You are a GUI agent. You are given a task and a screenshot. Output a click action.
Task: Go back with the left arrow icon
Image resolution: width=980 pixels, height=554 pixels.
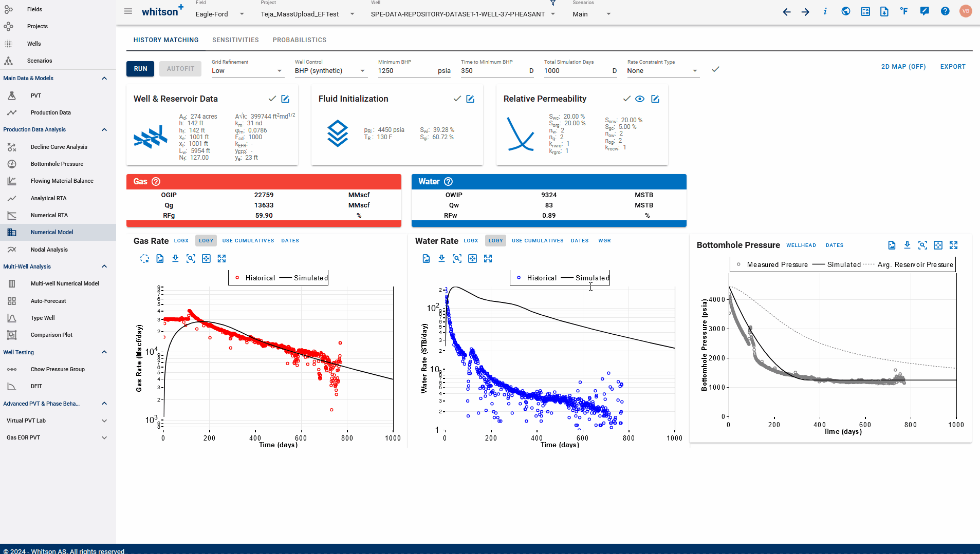coord(786,12)
